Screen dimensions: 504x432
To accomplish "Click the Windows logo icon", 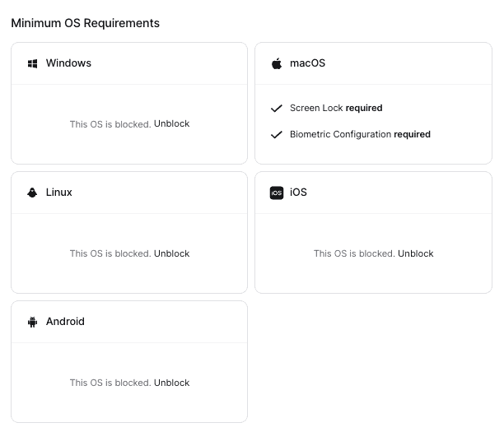I will pyautogui.click(x=33, y=63).
